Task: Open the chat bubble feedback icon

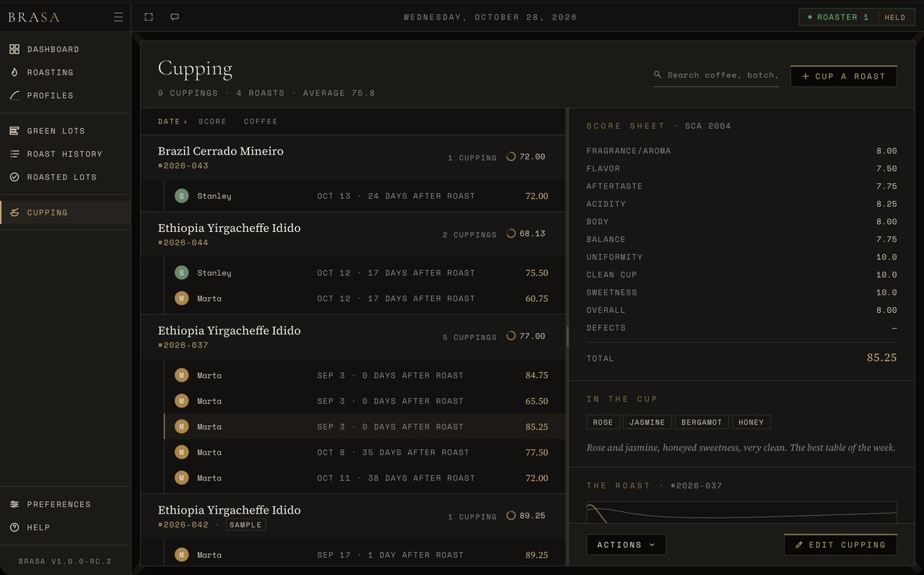Action: coord(175,17)
